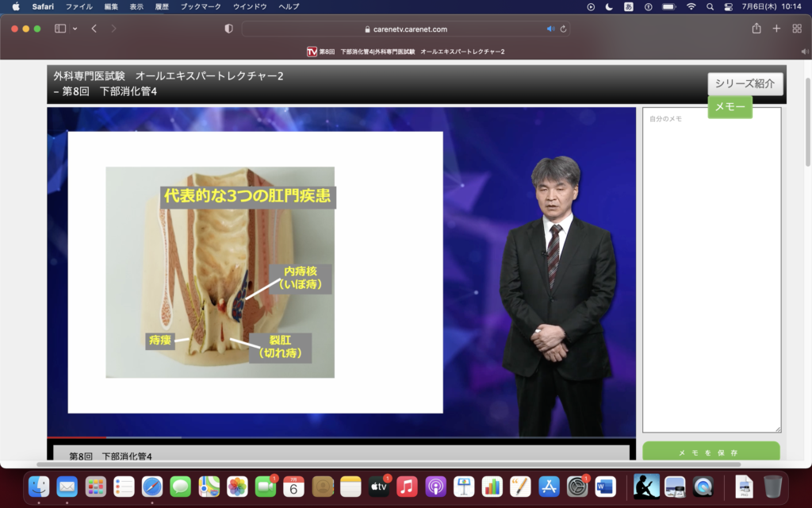Add a new Safari tab
Viewport: 812px width, 508px height.
coord(776,29)
